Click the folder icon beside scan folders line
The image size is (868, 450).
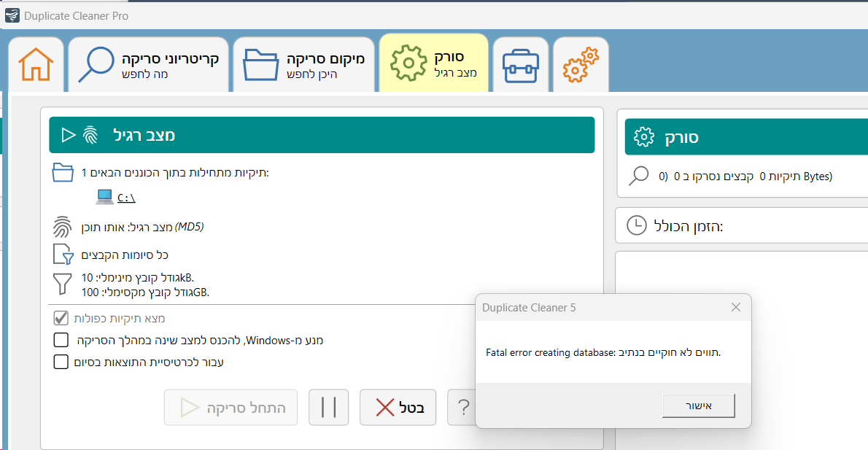[63, 173]
